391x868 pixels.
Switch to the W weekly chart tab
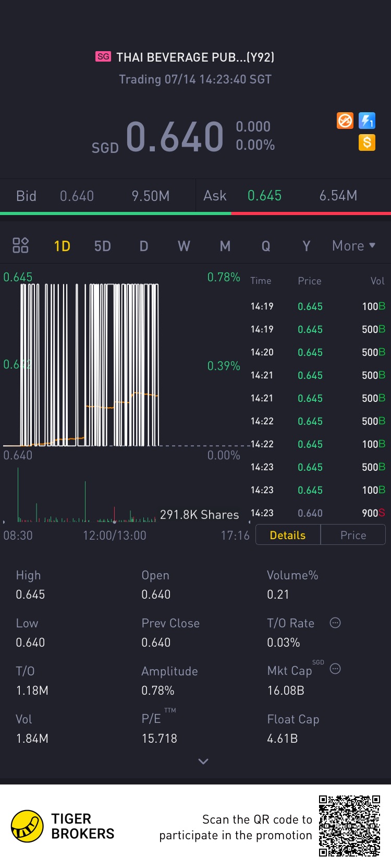[184, 246]
